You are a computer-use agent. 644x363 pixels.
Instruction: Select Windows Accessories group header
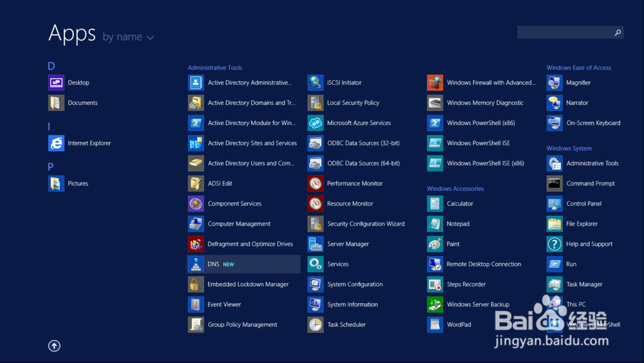[455, 188]
